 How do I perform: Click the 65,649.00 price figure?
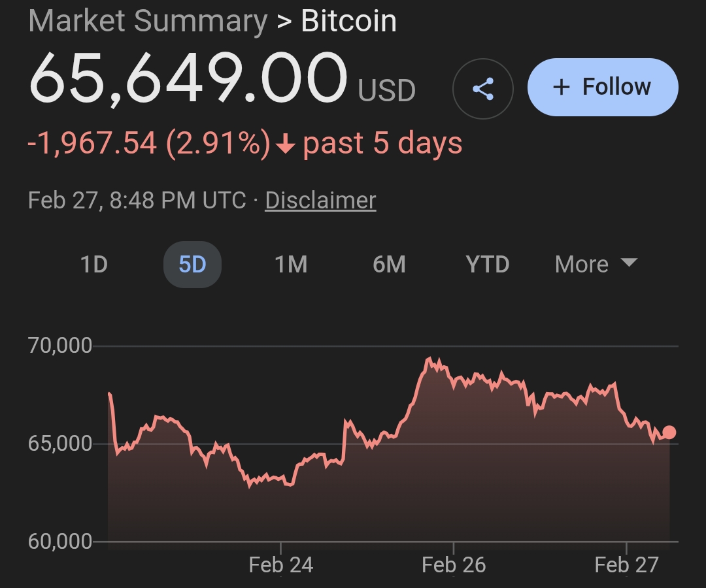[188, 78]
